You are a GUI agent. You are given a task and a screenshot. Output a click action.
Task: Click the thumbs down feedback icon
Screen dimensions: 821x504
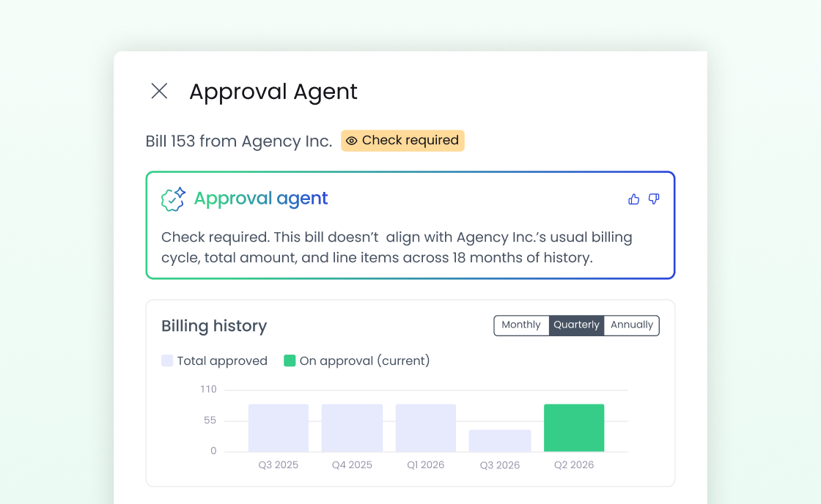coord(654,199)
